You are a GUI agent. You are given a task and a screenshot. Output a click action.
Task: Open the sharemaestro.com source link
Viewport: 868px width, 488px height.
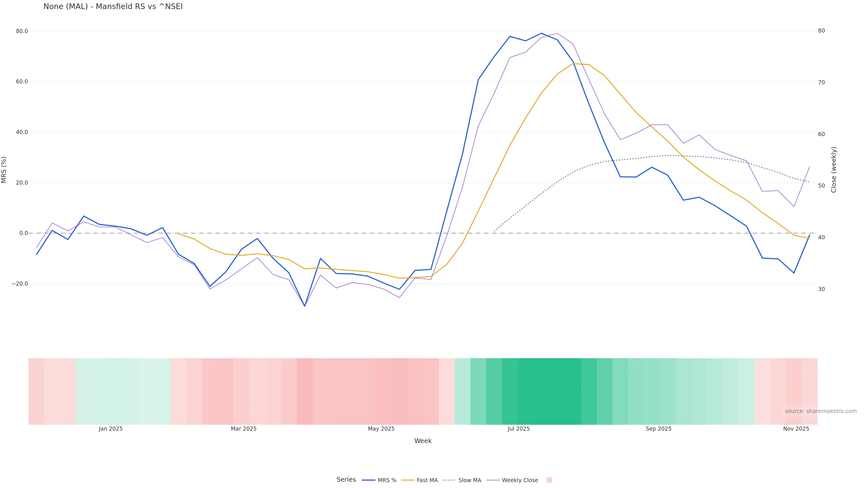[820, 411]
